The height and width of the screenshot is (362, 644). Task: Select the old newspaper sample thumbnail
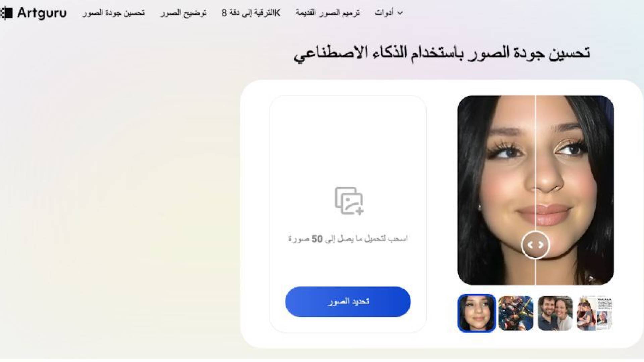pyautogui.click(x=595, y=313)
